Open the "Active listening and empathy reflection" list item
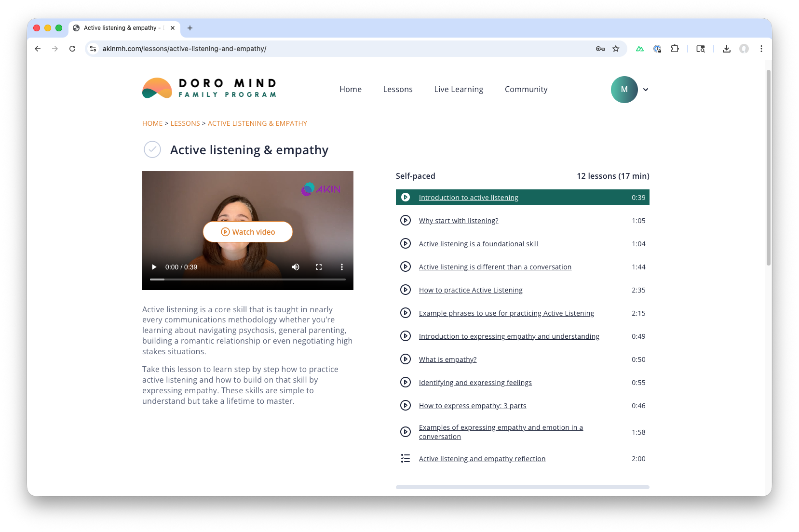Image resolution: width=799 pixels, height=532 pixels. 482,458
